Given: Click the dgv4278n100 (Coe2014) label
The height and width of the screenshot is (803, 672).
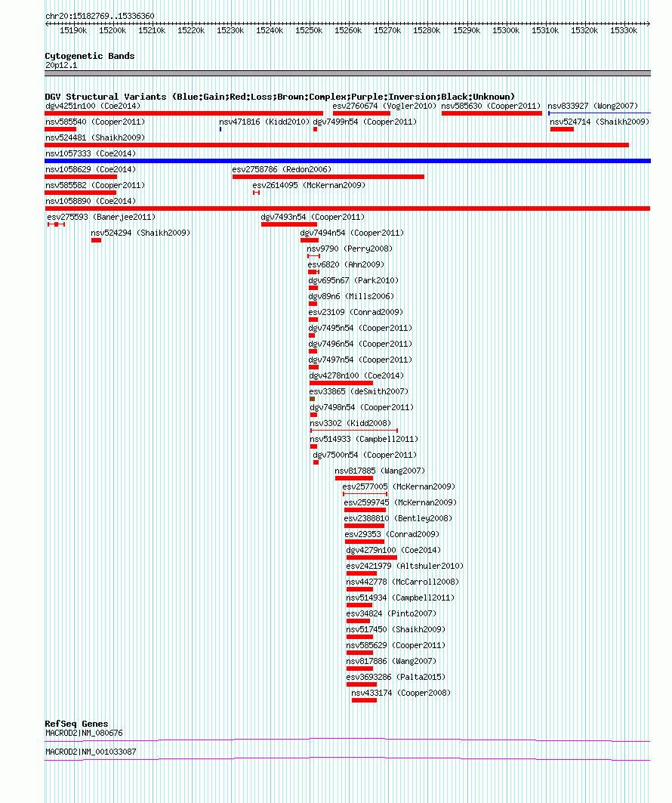Looking at the screenshot, I should coord(356,376).
